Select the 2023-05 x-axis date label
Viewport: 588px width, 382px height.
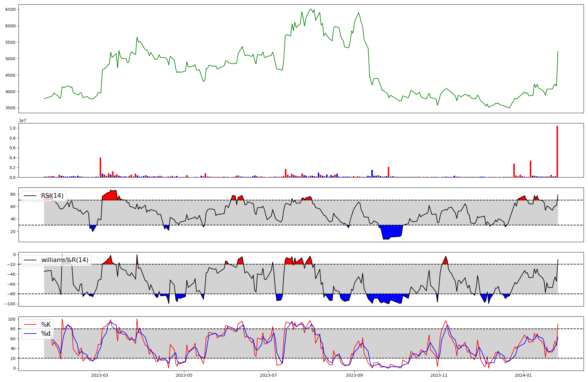point(184,375)
